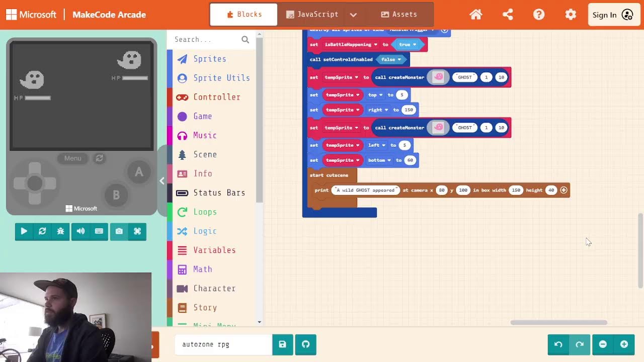The width and height of the screenshot is (644, 362).
Task: Redo the last change
Action: point(580,344)
